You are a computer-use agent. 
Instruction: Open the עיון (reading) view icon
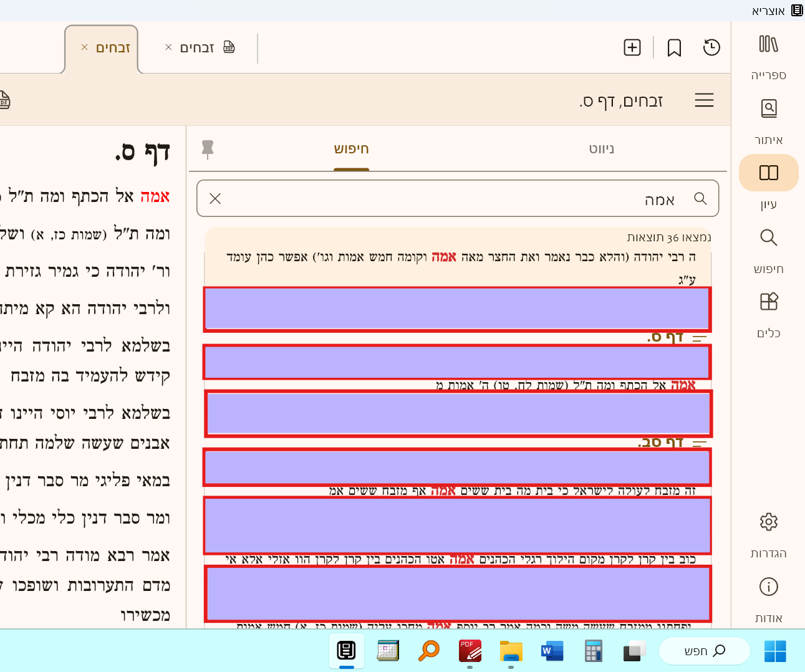(x=768, y=173)
